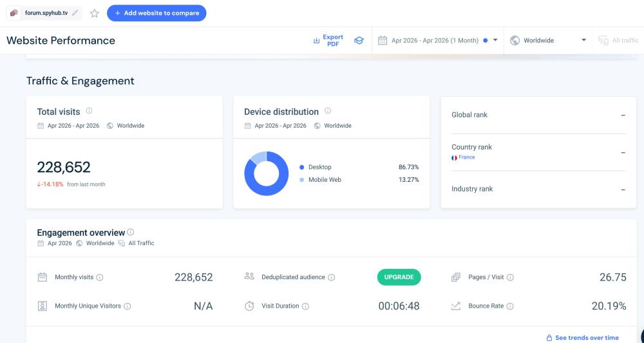
Task: Click the UPGRADE button
Action: click(x=399, y=277)
